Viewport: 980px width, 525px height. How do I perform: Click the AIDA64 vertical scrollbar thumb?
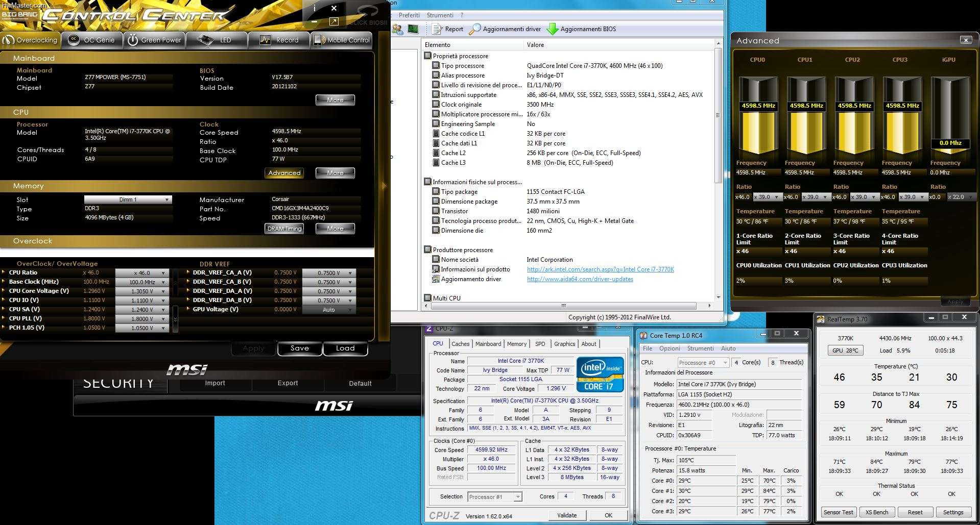(718, 116)
